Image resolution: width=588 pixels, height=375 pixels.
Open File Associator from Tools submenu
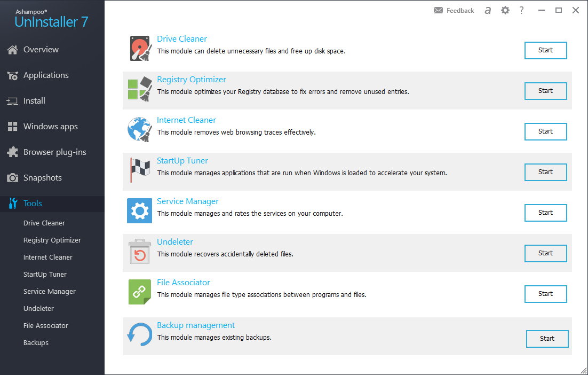pyautogui.click(x=46, y=325)
